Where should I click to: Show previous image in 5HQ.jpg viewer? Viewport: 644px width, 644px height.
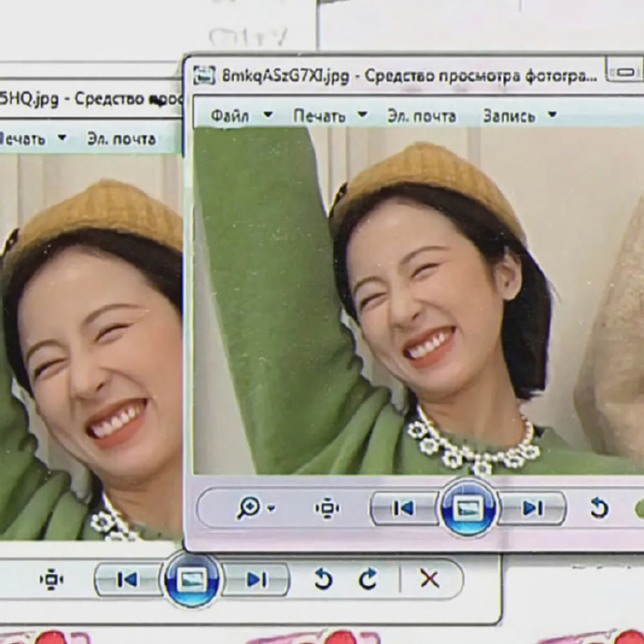(x=128, y=580)
